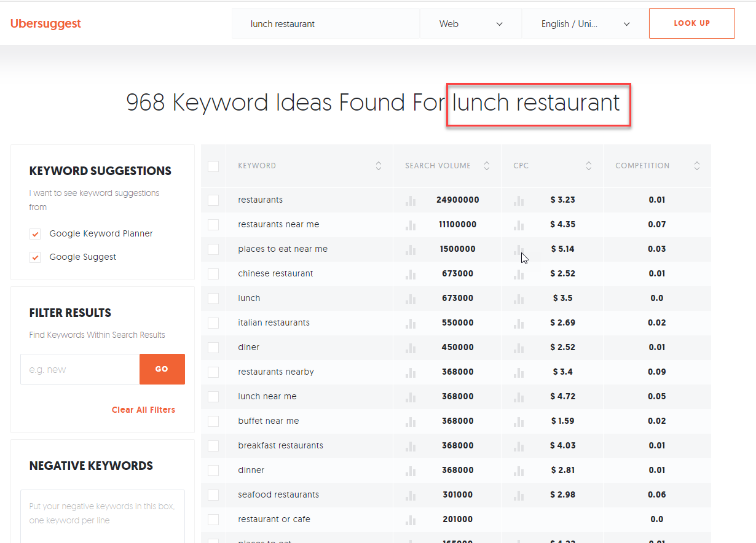
Task: Open CPC chart icon for seafood restaurants
Action: coord(519,495)
